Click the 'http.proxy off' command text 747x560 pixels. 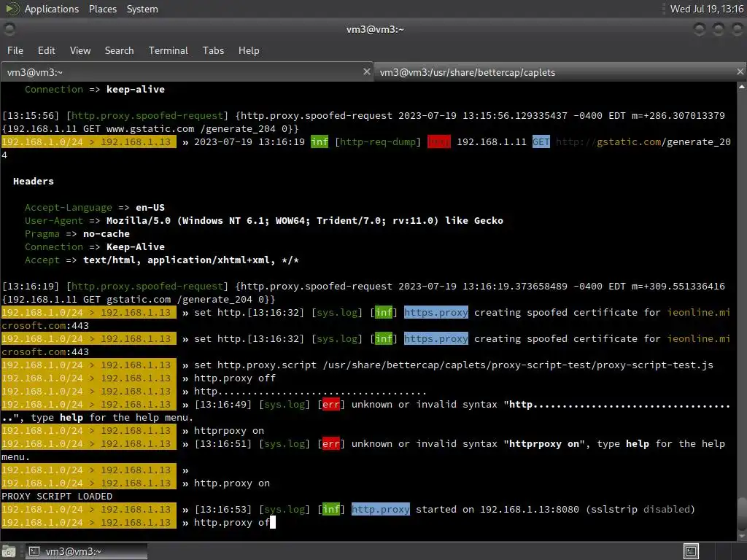235,378
